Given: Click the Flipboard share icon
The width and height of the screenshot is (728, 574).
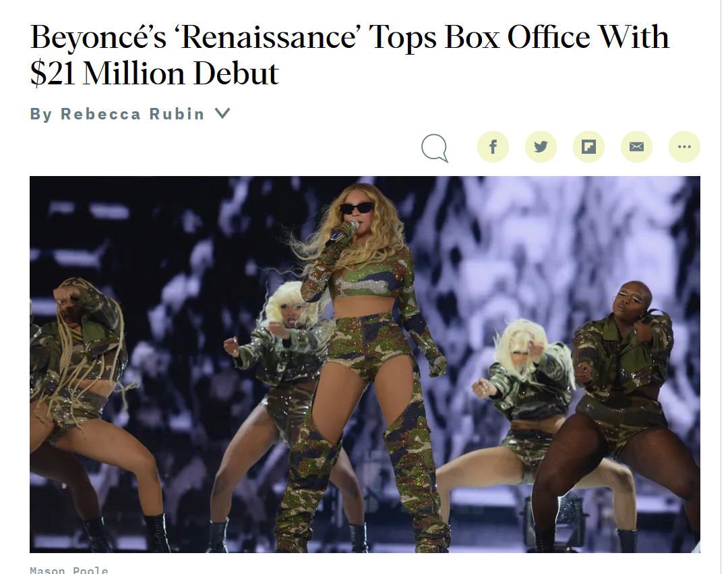Looking at the screenshot, I should pos(588,147).
